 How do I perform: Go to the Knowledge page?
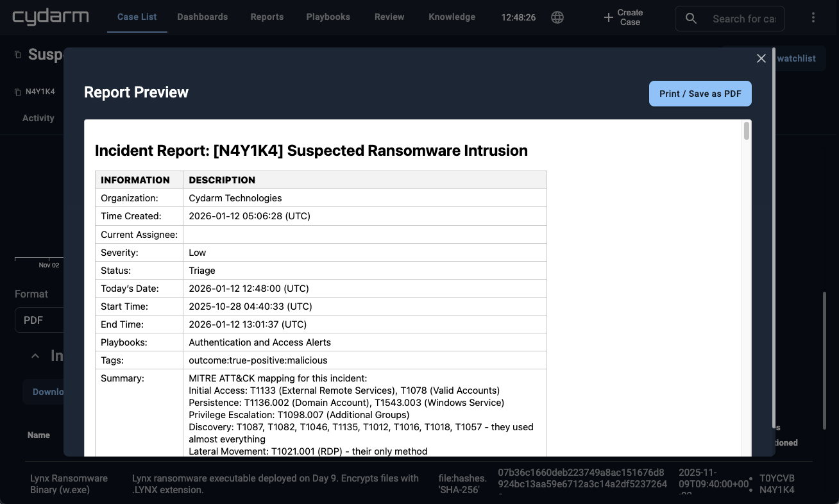[452, 17]
